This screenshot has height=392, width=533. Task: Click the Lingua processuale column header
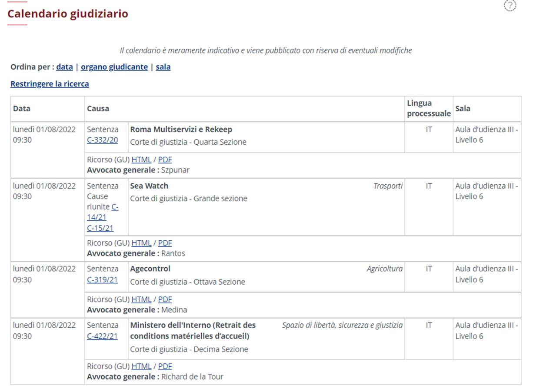click(x=429, y=108)
